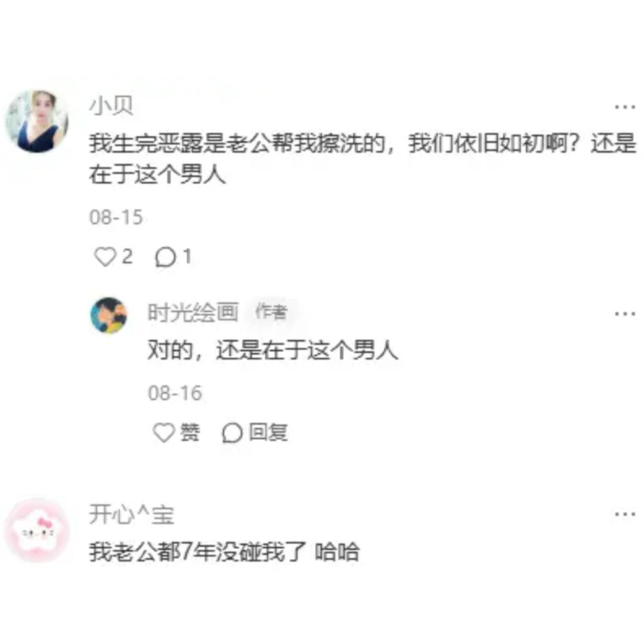The image size is (644, 644).
Task: Open username link 开心^宝
Action: [132, 514]
